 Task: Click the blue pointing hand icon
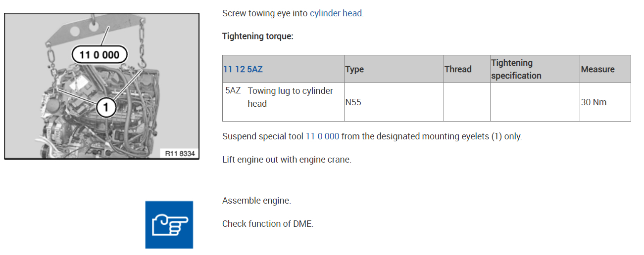pyautogui.click(x=169, y=224)
